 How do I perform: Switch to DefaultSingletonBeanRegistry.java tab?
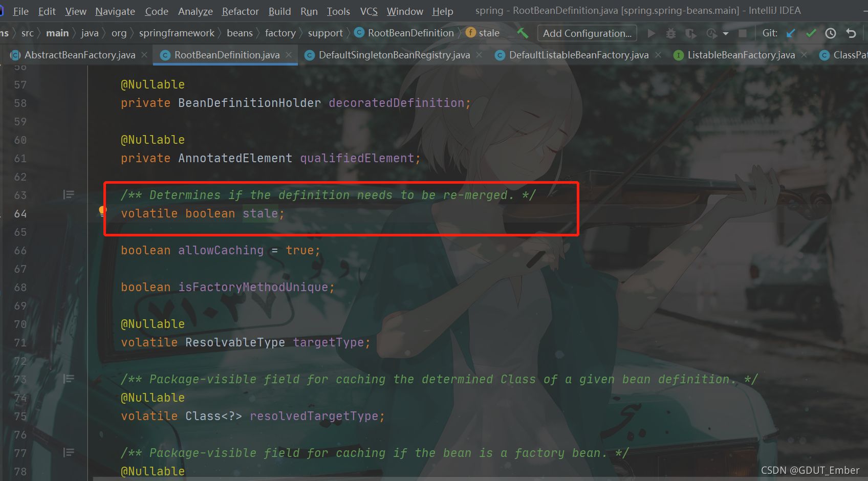(394, 55)
